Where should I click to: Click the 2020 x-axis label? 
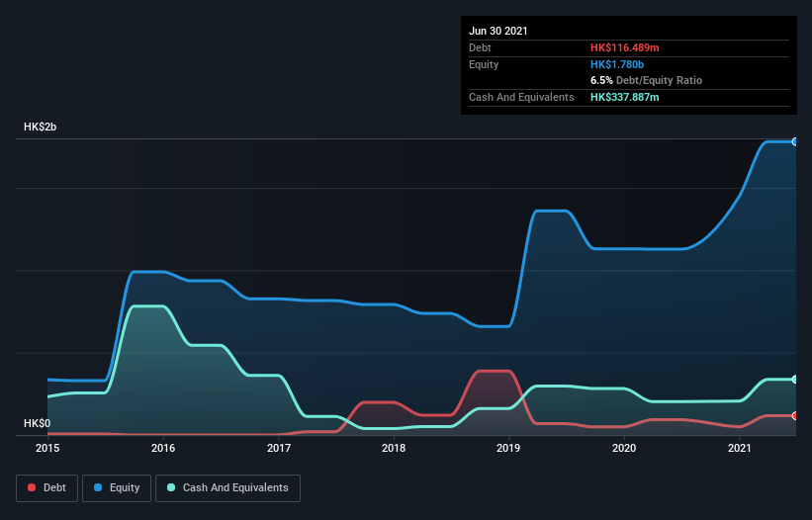pyautogui.click(x=624, y=448)
